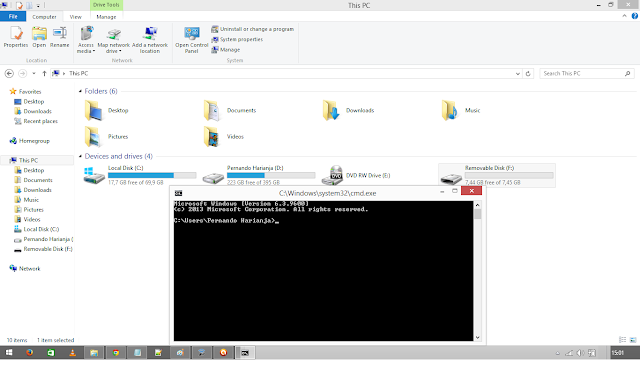Open the Access media dropdown
Screen dimensions: 640x367
tap(86, 40)
